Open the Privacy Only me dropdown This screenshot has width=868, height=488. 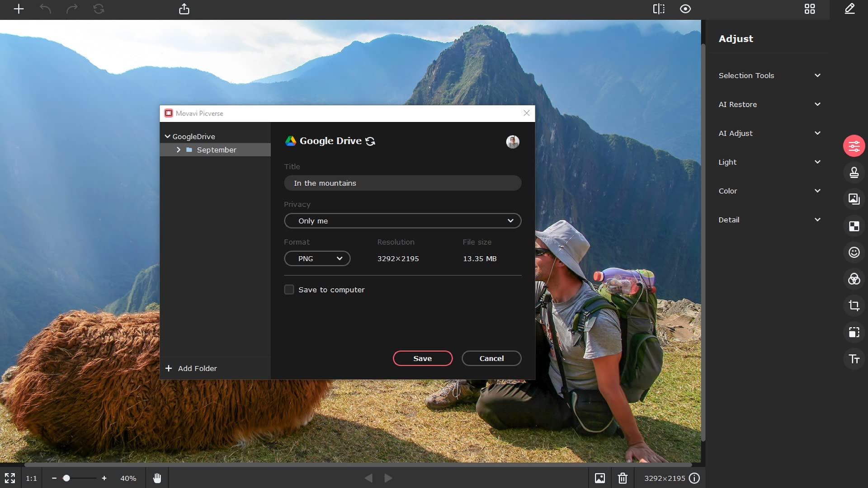(x=402, y=221)
